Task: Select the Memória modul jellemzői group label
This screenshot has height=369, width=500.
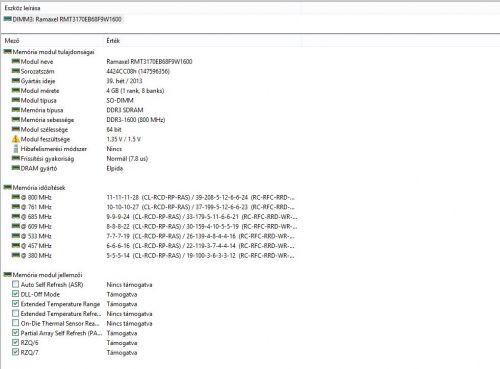Action: click(x=47, y=275)
